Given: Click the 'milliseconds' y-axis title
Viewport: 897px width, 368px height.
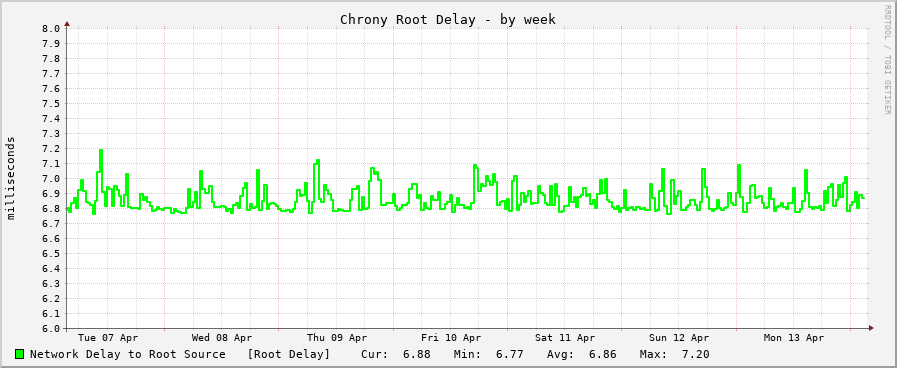Looking at the screenshot, I should pyautogui.click(x=11, y=178).
